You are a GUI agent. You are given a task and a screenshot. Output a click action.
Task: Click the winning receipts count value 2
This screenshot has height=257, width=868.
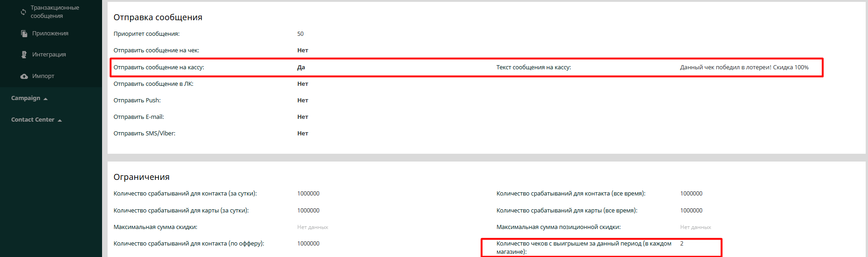click(x=682, y=244)
